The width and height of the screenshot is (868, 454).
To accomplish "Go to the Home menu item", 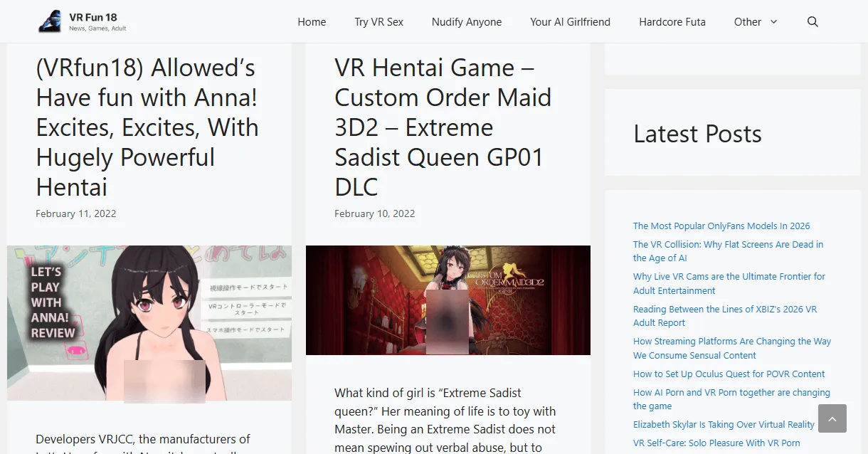I will click(312, 22).
